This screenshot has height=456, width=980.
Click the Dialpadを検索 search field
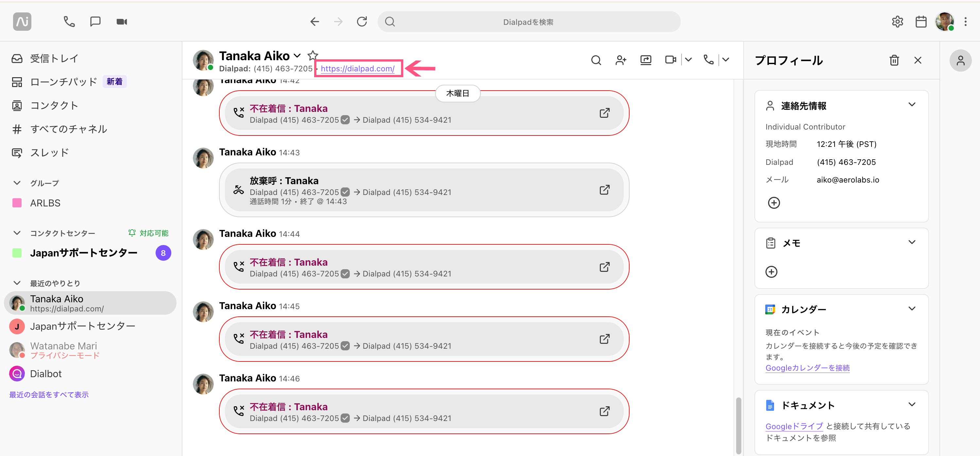point(529,22)
